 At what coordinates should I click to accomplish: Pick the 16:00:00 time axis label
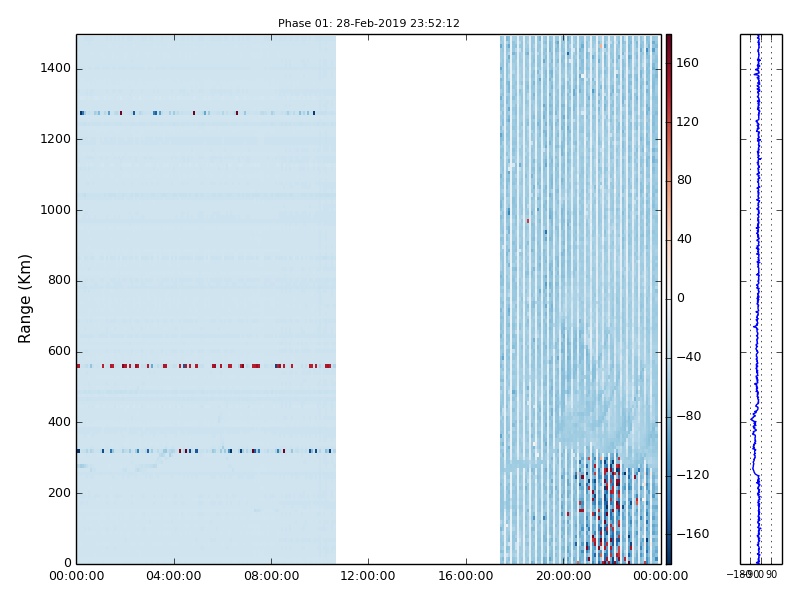tap(466, 577)
